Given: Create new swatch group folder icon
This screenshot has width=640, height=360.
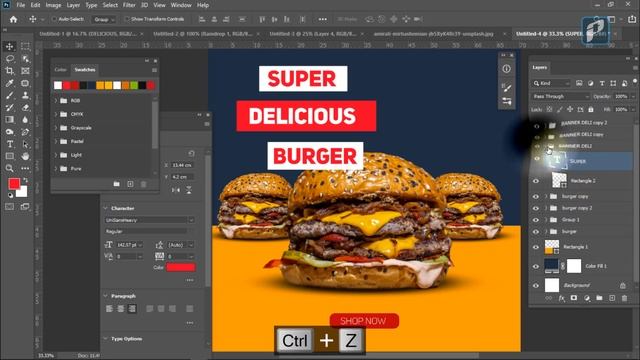Looking at the screenshot, I should click(117, 184).
